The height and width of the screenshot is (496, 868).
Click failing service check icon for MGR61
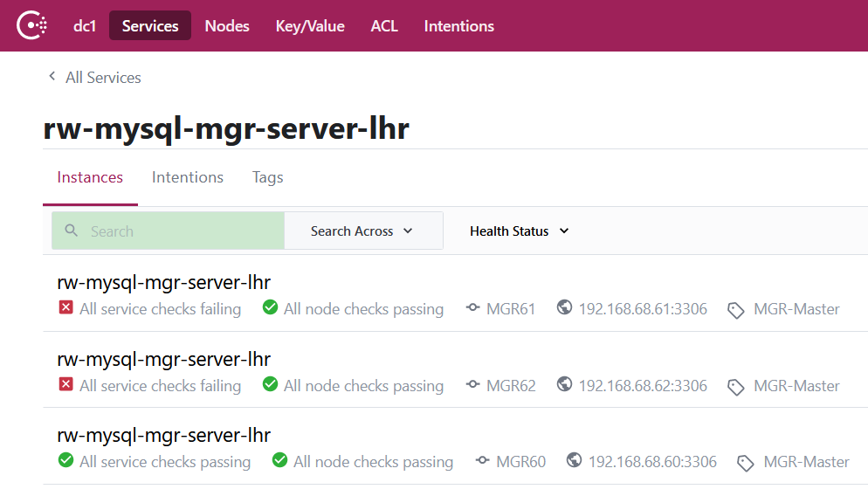coord(65,308)
